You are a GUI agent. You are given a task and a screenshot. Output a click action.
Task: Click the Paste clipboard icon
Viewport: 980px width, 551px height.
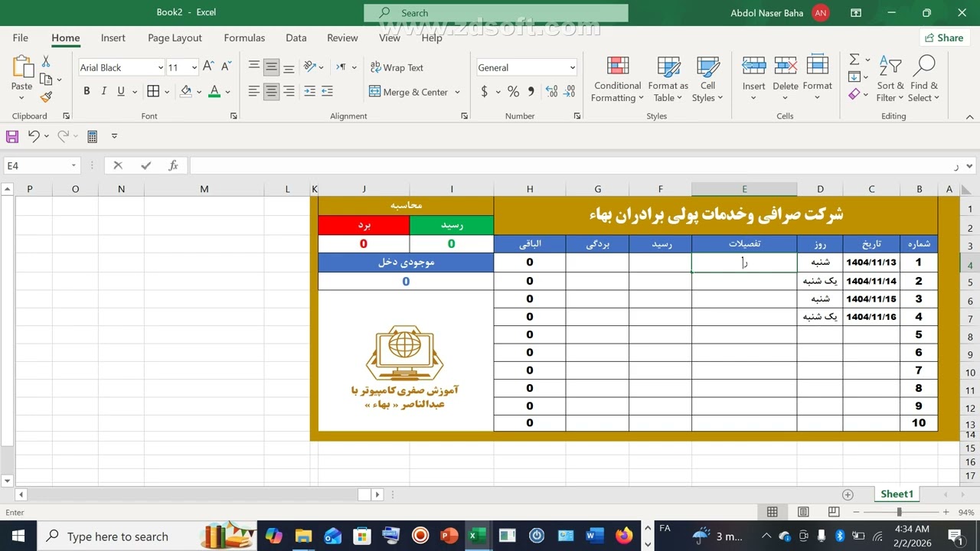(21, 67)
